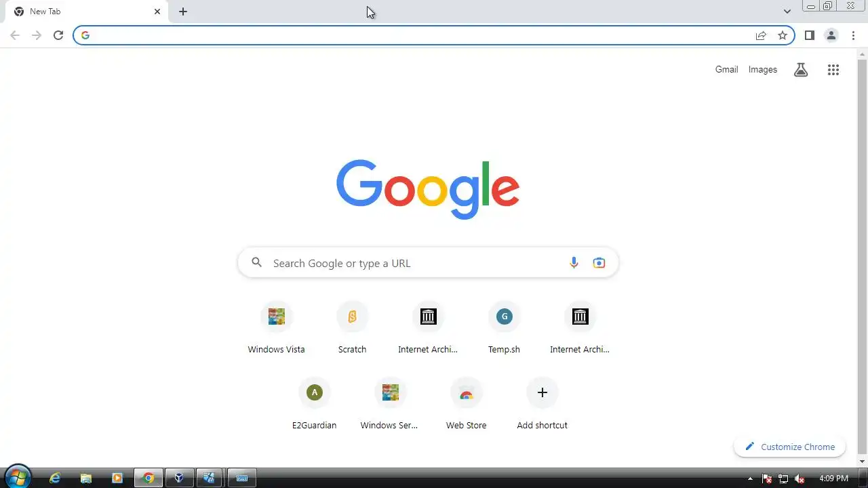This screenshot has width=868, height=488.
Task: Open the Google apps grid
Action: (x=833, y=69)
